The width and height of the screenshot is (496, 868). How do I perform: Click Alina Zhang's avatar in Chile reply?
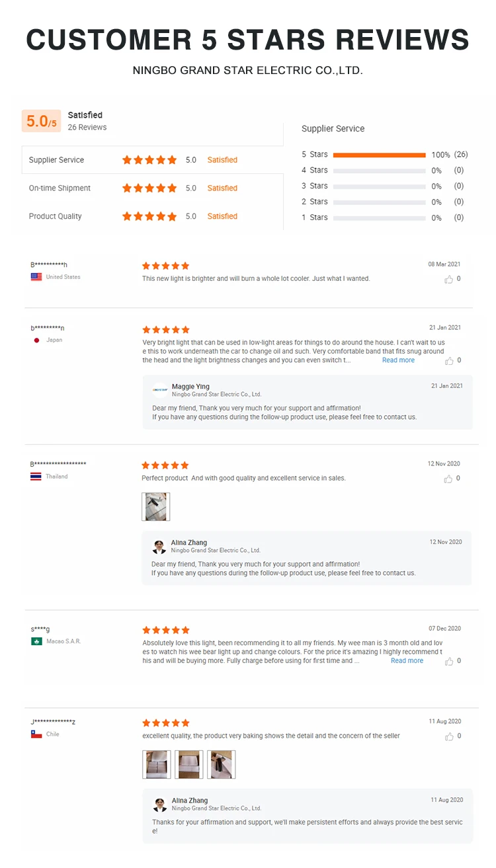coord(160,804)
